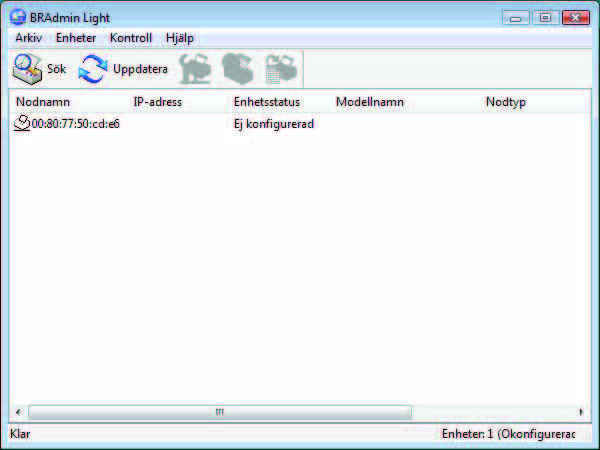Sort by the IP-adress column header
Viewport: 600px width, 450px height.
158,102
